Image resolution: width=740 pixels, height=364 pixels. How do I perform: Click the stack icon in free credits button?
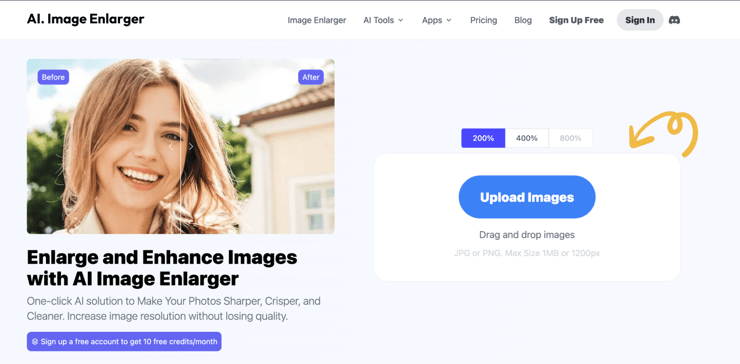tap(35, 341)
